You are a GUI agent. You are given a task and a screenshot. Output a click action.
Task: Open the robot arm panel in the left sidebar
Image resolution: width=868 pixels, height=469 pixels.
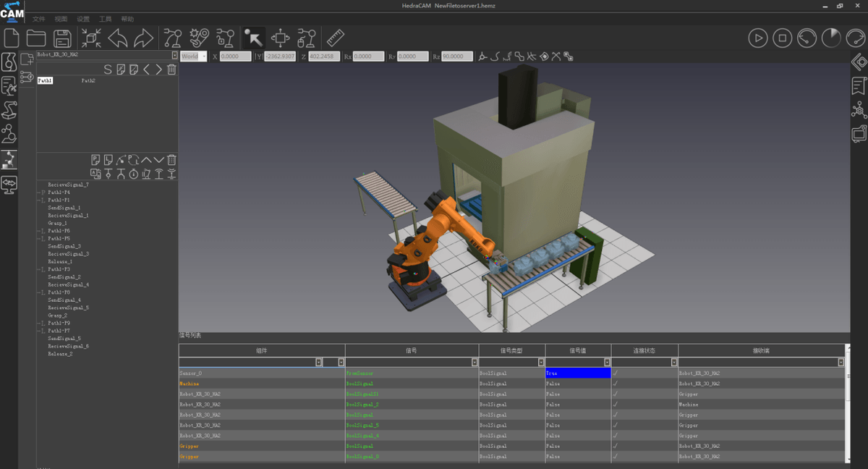[x=9, y=110]
